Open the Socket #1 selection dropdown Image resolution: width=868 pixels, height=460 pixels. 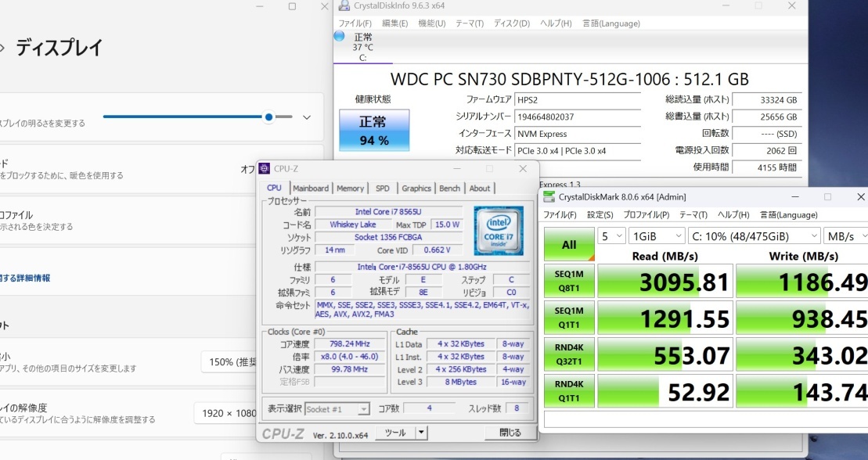click(x=337, y=409)
